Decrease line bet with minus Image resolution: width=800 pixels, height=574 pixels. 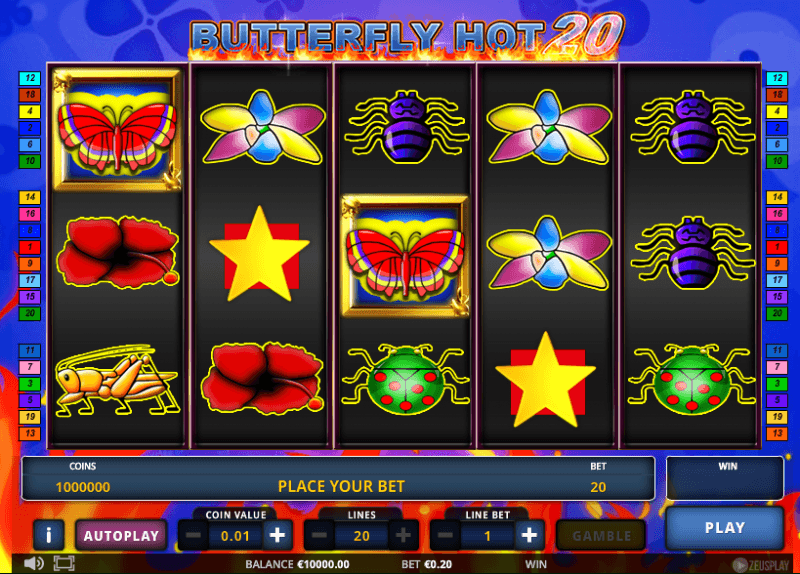445,536
